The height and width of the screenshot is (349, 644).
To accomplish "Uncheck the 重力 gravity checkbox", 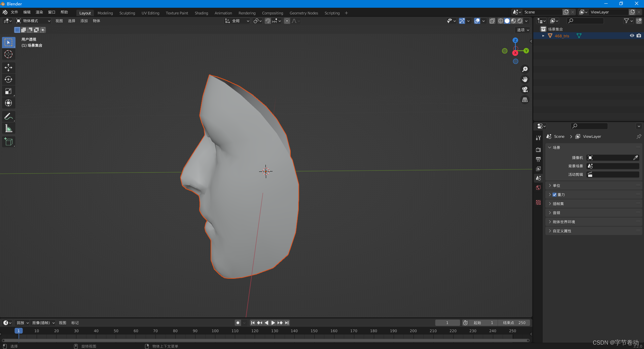I will pyautogui.click(x=554, y=195).
